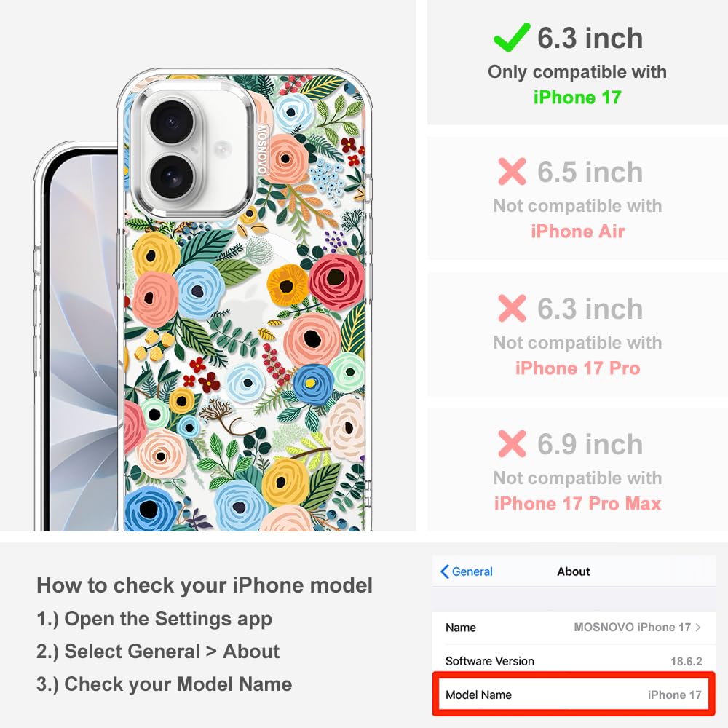Click the red X next to 6.9 inch

tap(512, 444)
